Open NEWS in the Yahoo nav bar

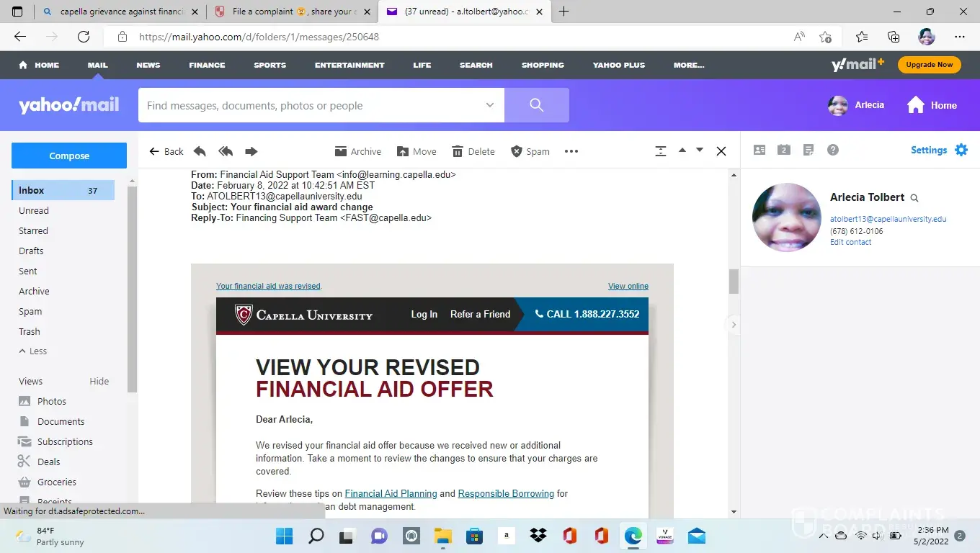pos(148,65)
